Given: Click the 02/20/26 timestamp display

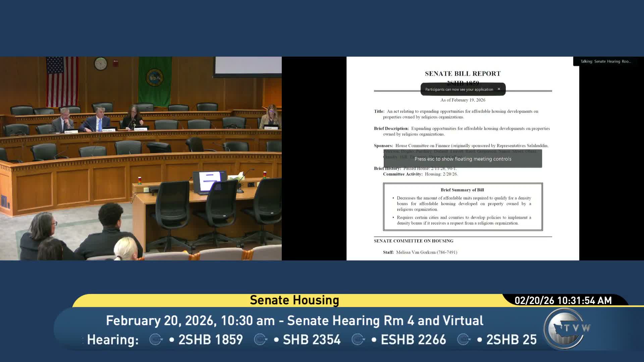Looking at the screenshot, I should (x=563, y=300).
